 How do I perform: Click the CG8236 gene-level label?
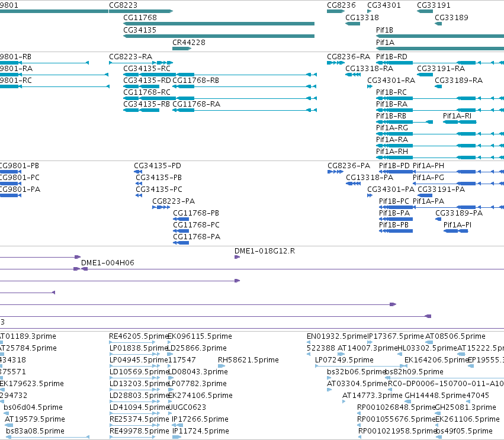(x=341, y=5)
